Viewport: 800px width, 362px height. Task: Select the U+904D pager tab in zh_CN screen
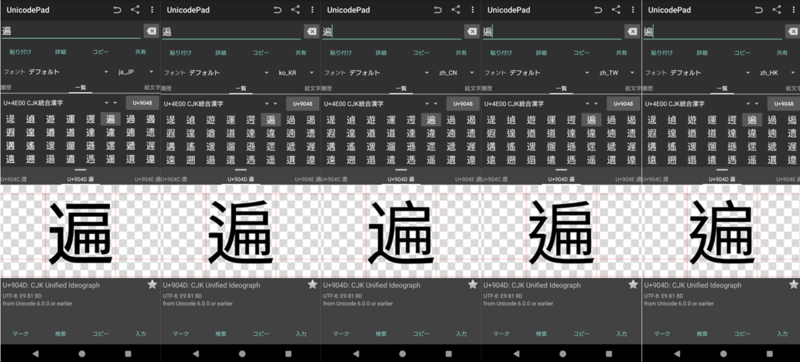pos(401,179)
